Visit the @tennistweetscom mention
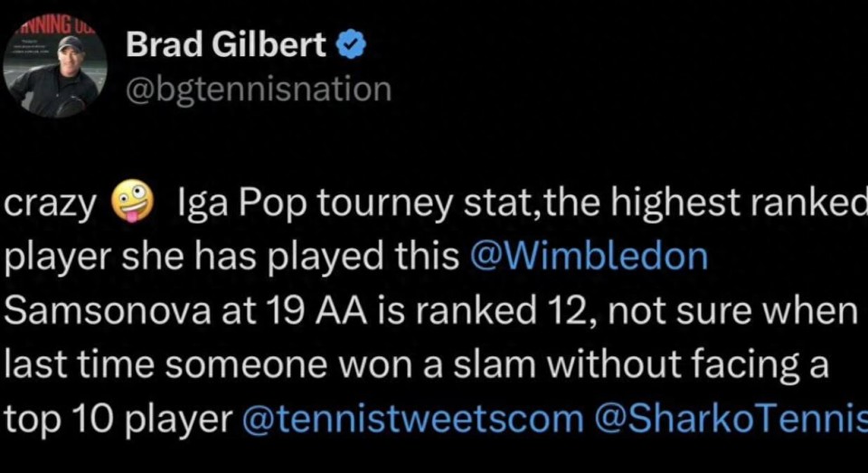The height and width of the screenshot is (473, 868). (x=413, y=419)
